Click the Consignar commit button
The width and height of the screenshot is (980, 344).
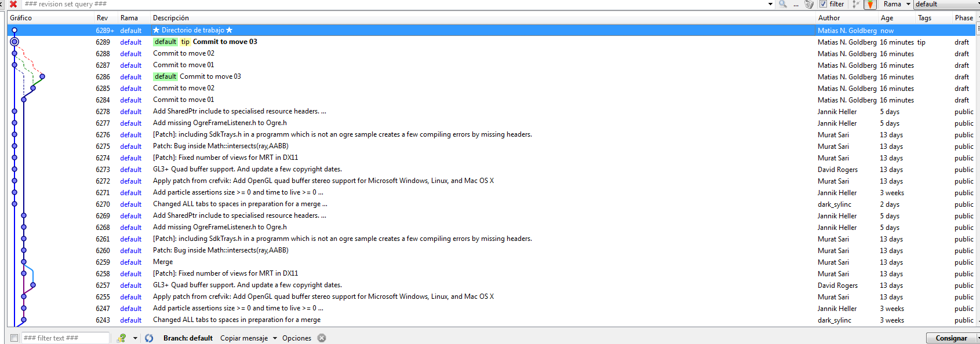point(951,338)
